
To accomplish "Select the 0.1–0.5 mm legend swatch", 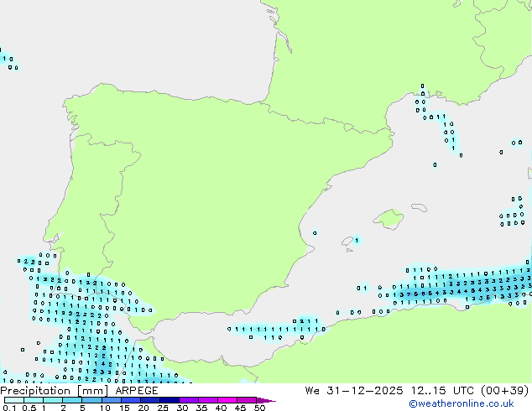I will point(14,400).
